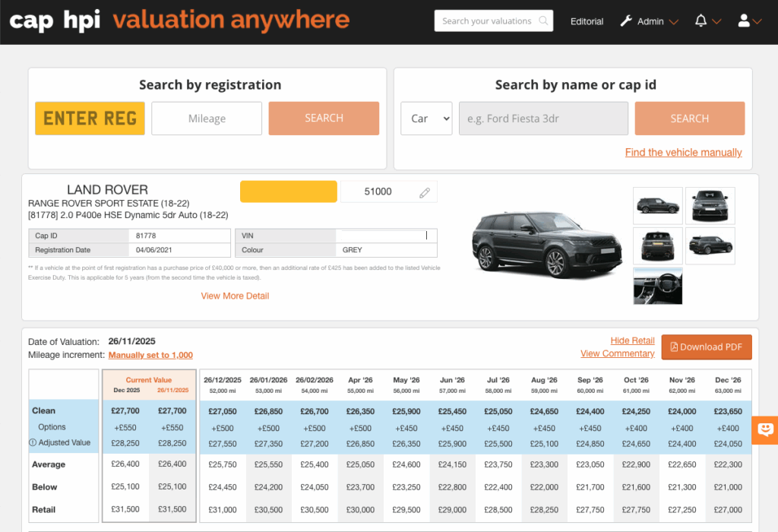Click the PDF document icon on Download PDF
Image resolution: width=778 pixels, height=532 pixels.
click(673, 347)
